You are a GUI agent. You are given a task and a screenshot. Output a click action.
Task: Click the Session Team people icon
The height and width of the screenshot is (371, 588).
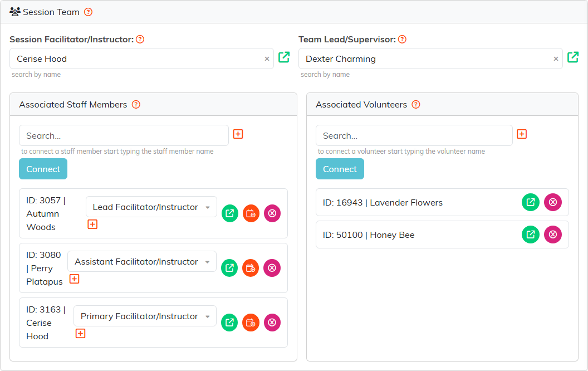click(x=15, y=12)
